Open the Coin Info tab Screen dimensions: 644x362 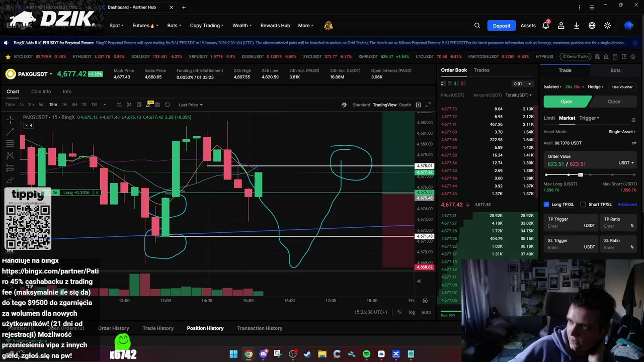coord(41,92)
